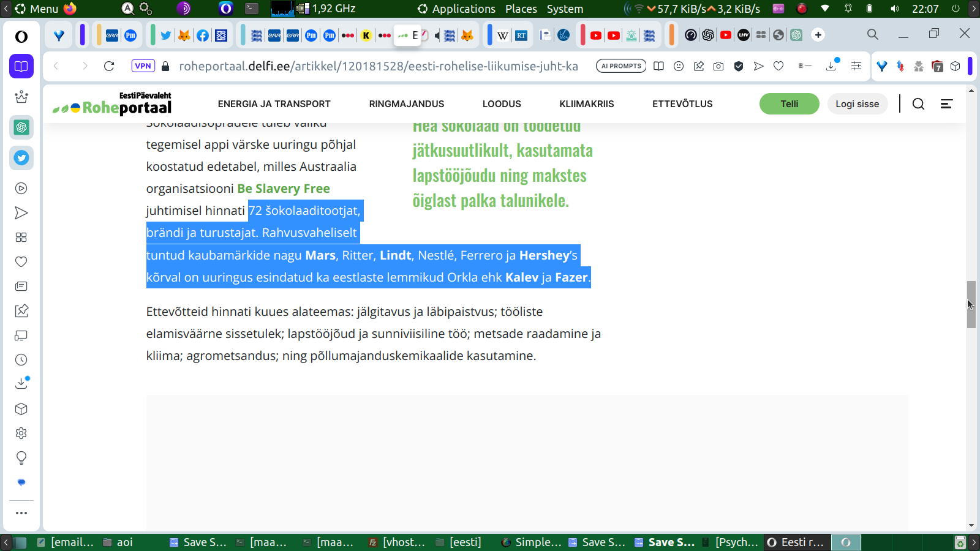This screenshot has height=551, width=980.
Task: Add page to bookmarks with heart icon in address bar
Action: (778, 66)
